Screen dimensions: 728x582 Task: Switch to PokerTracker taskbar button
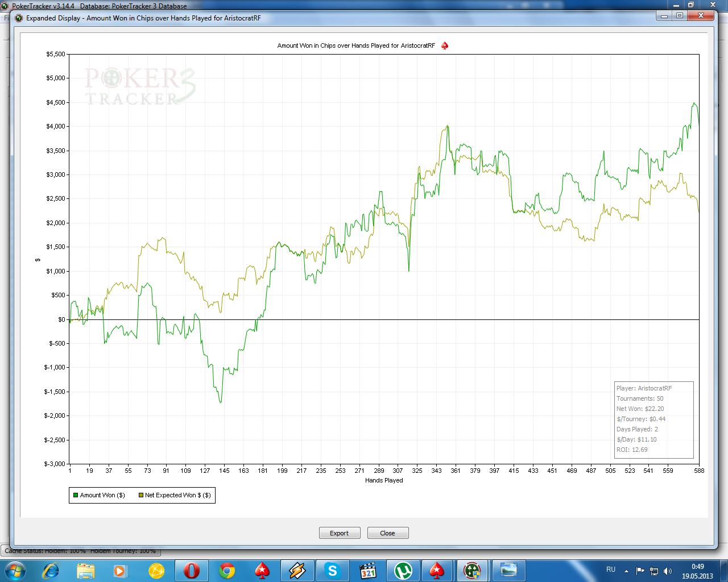[473, 571]
